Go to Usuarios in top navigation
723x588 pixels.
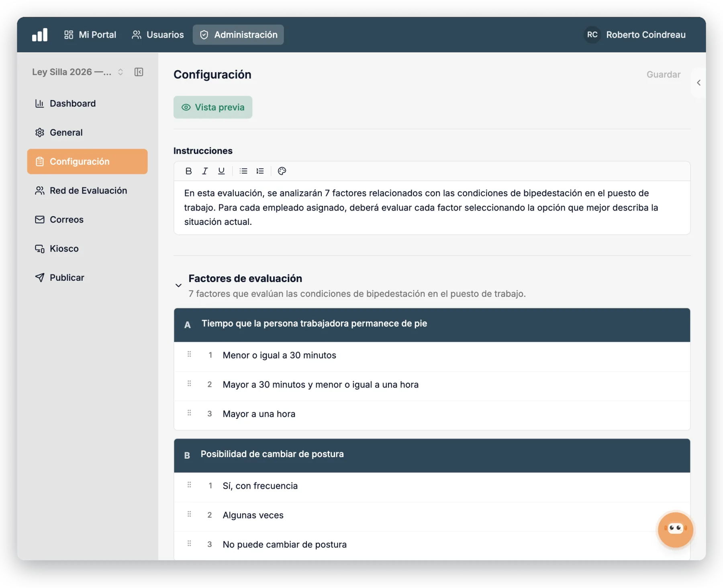click(157, 35)
